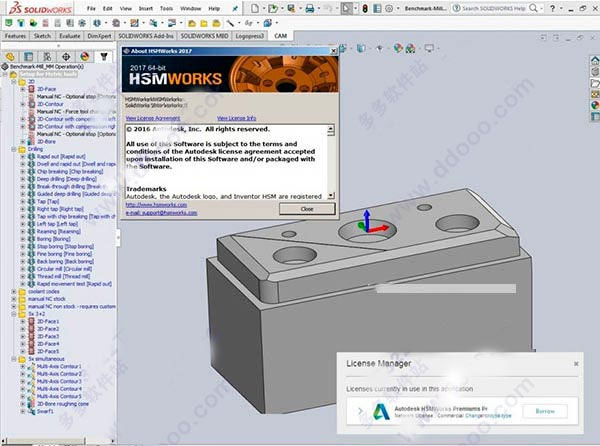
Task: Expand the manual NC stock folder
Action: 14,299
